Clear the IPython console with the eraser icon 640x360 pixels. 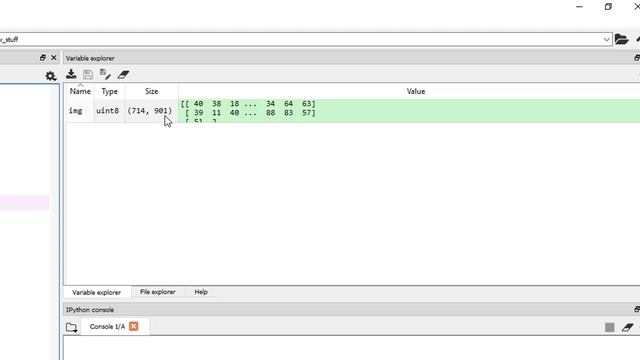tap(627, 327)
